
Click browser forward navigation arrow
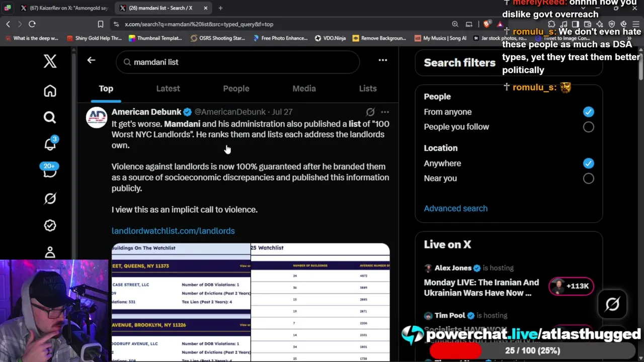tap(20, 24)
